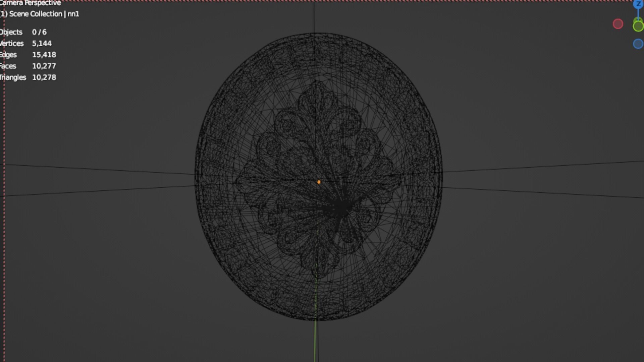The width and height of the screenshot is (644, 362).
Task: Click the Objects 0 / 6 statistic
Action: pos(23,32)
